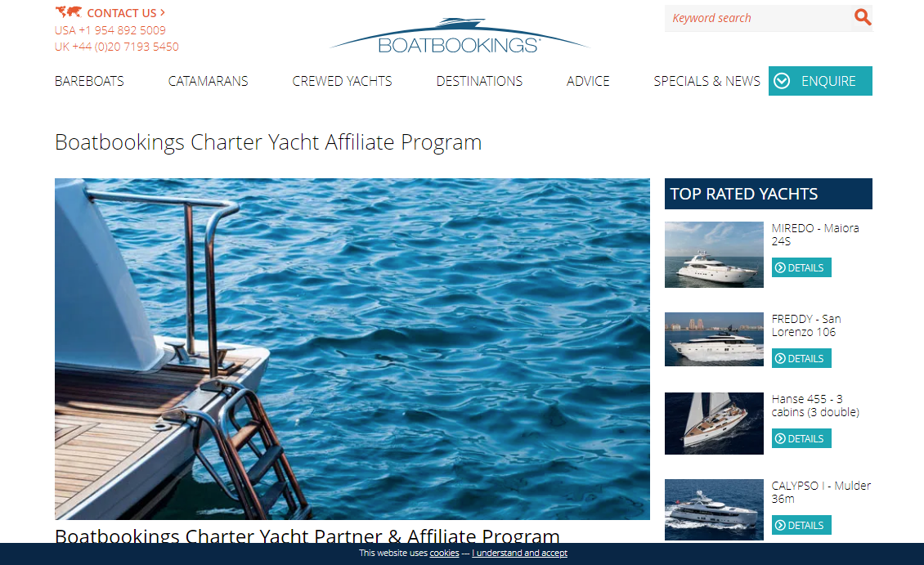Click the arrow icon beside Hanse 455 Details
The height and width of the screenshot is (565, 924).
780,439
